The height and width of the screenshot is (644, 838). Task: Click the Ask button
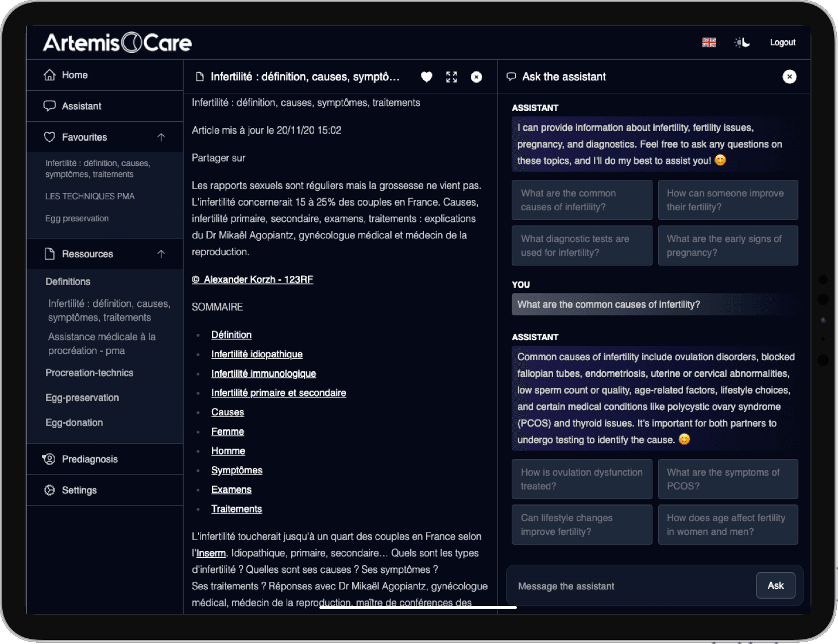pyautogui.click(x=775, y=585)
